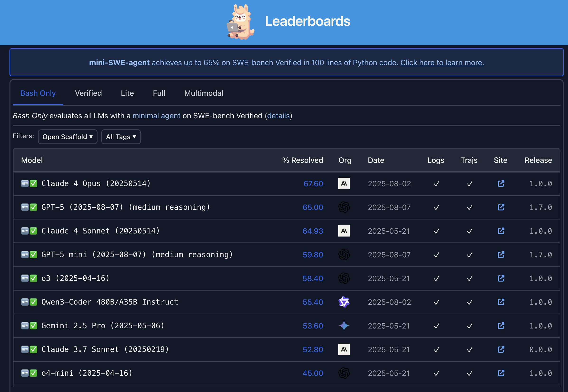Click OpenAI logo in o3 row
Viewport: 568px width, 392px height.
344,278
